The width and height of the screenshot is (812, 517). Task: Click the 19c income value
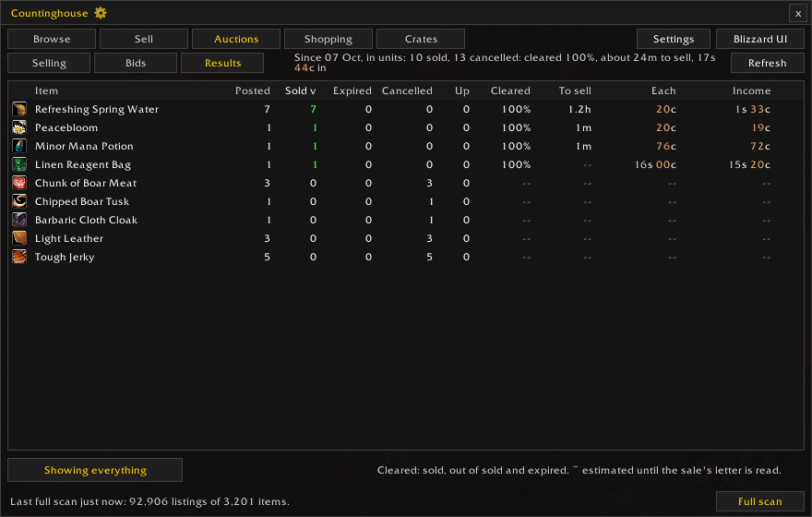tap(761, 127)
